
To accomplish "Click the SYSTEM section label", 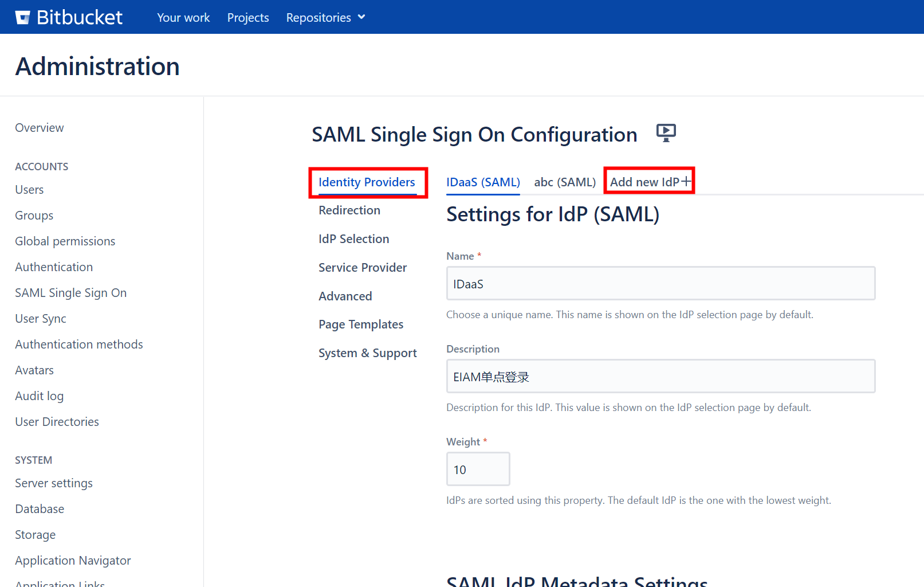I will [34, 460].
